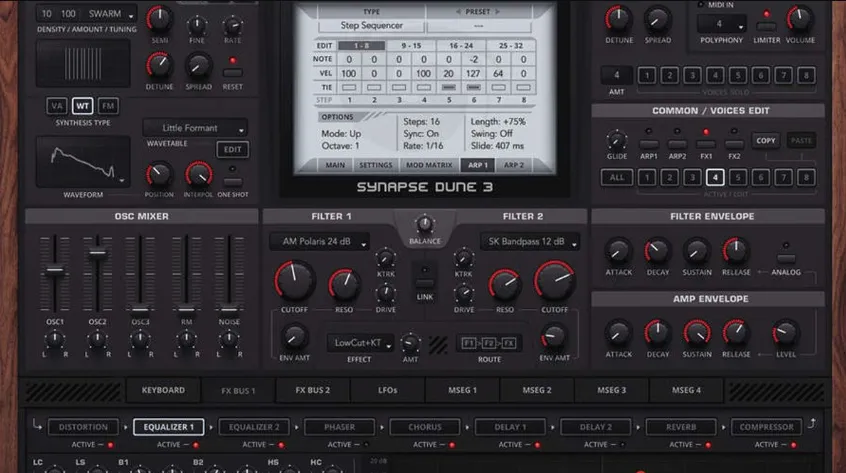Toggle the LIMITER switch

tap(766, 26)
